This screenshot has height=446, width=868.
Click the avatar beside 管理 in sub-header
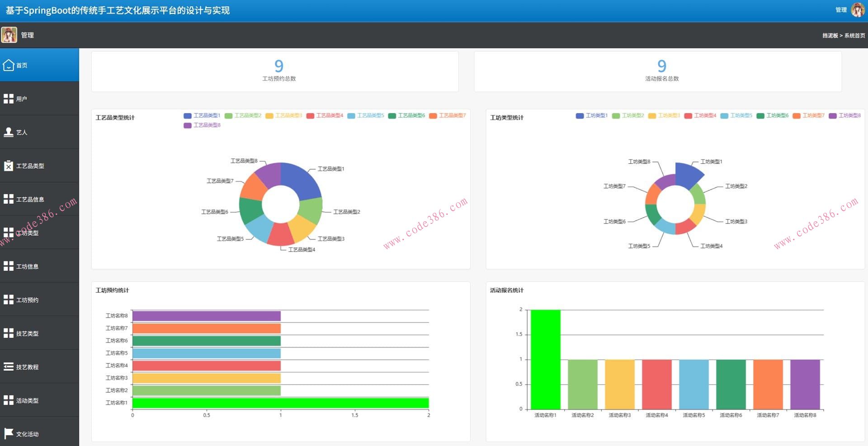coord(9,35)
